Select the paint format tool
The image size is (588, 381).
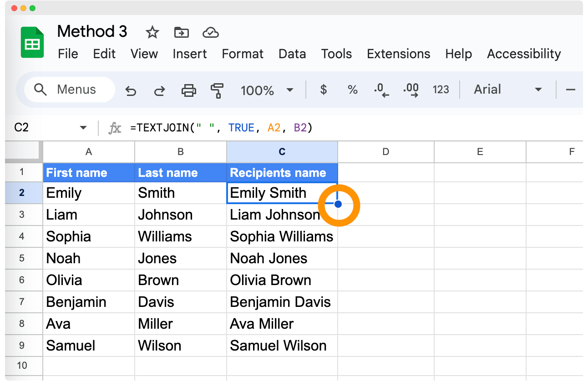click(217, 90)
